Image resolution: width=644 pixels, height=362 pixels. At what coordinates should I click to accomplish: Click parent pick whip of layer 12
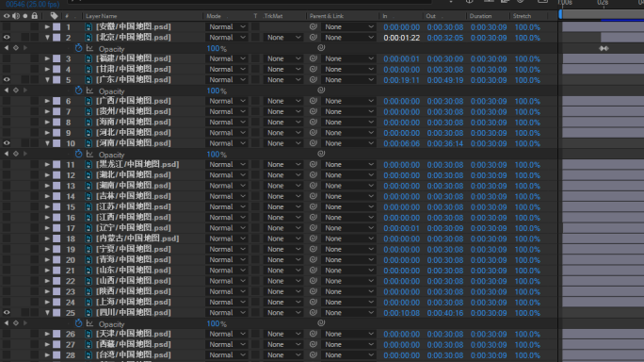pos(313,174)
